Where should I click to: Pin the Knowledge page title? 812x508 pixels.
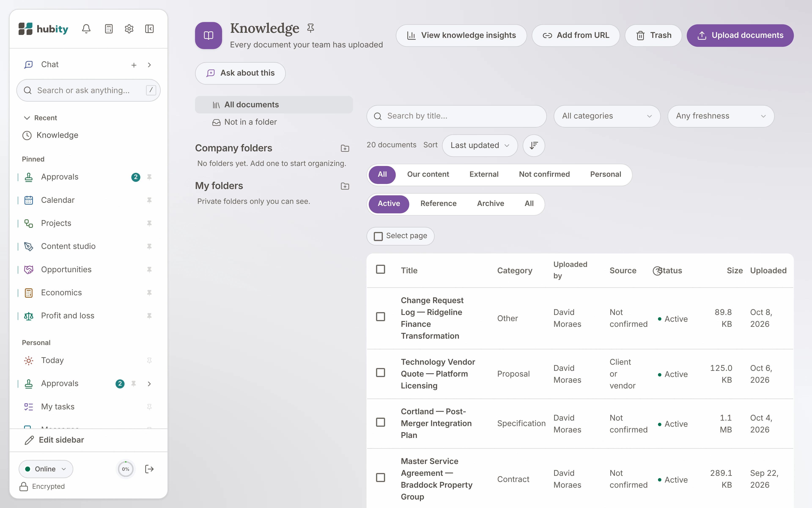(311, 28)
